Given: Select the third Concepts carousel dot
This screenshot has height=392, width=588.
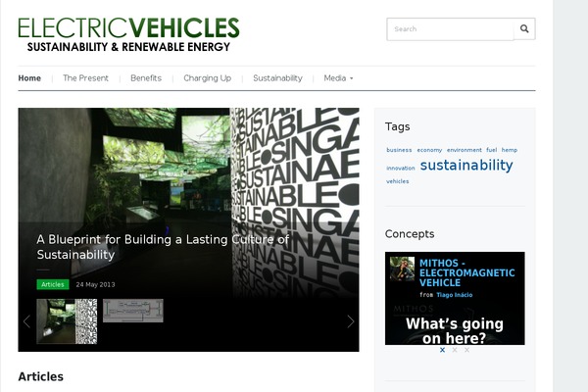Looking at the screenshot, I should click(x=466, y=350).
